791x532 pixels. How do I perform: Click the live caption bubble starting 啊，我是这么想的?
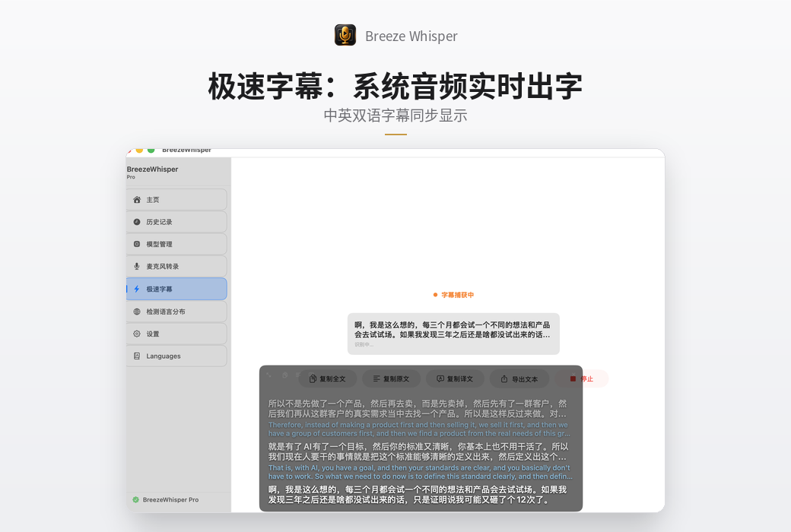click(x=453, y=334)
